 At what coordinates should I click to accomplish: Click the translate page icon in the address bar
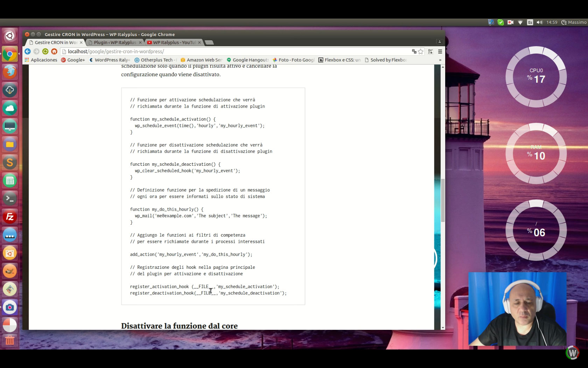414,52
